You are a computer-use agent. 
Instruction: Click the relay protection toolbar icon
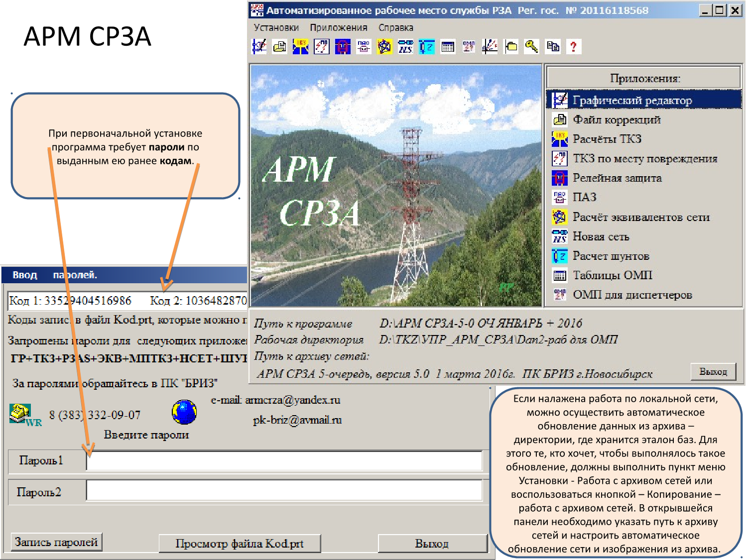(x=343, y=47)
